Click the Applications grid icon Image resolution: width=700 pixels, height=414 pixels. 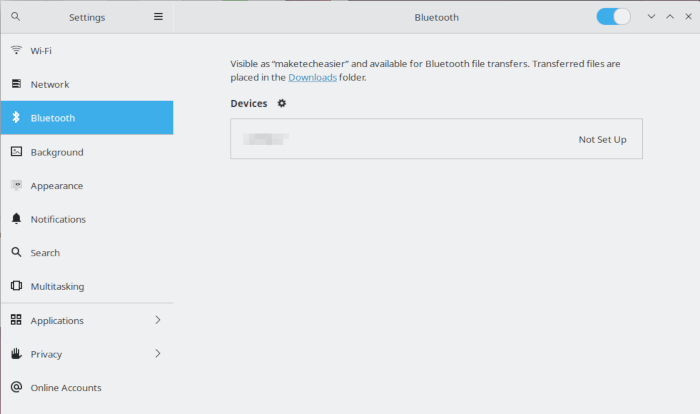click(x=16, y=319)
